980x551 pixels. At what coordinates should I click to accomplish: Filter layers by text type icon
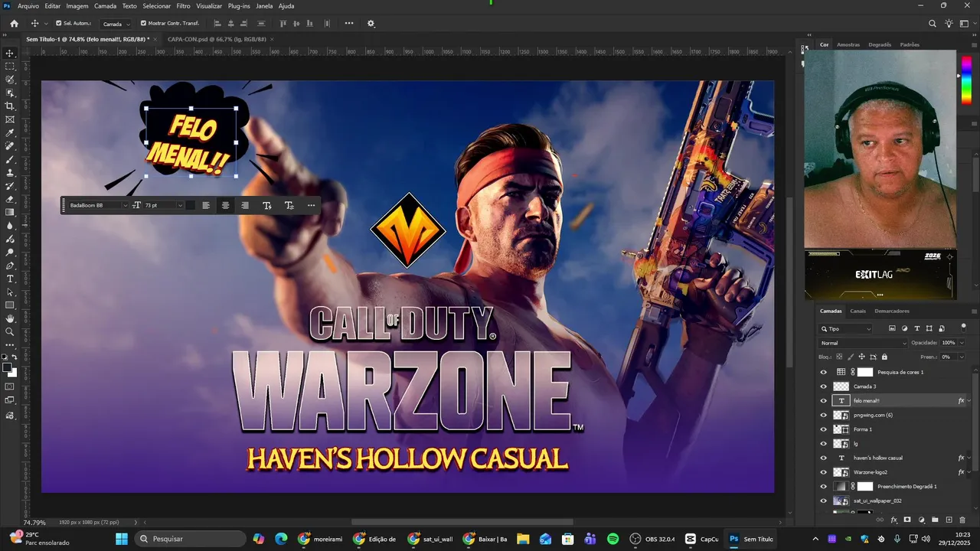pos(917,328)
